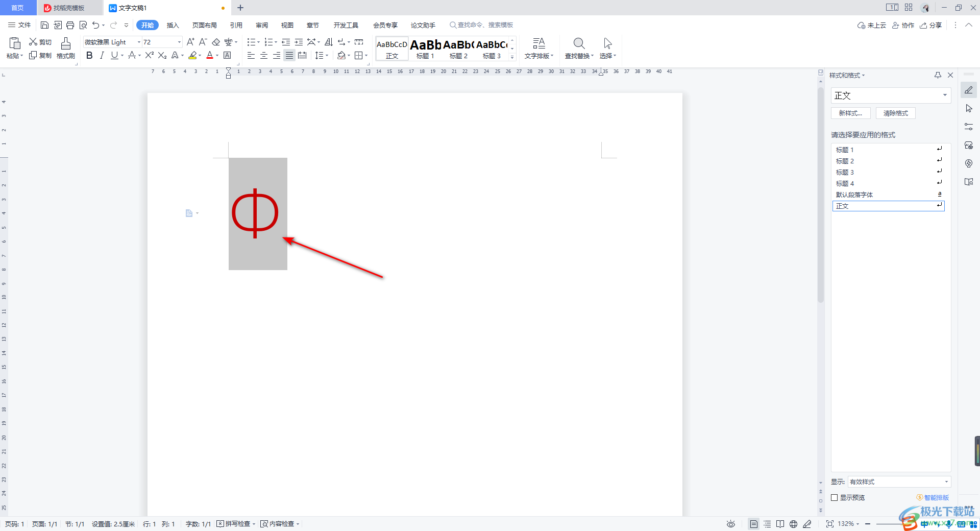980x531 pixels.
Task: Click the 新样式... button
Action: (851, 113)
